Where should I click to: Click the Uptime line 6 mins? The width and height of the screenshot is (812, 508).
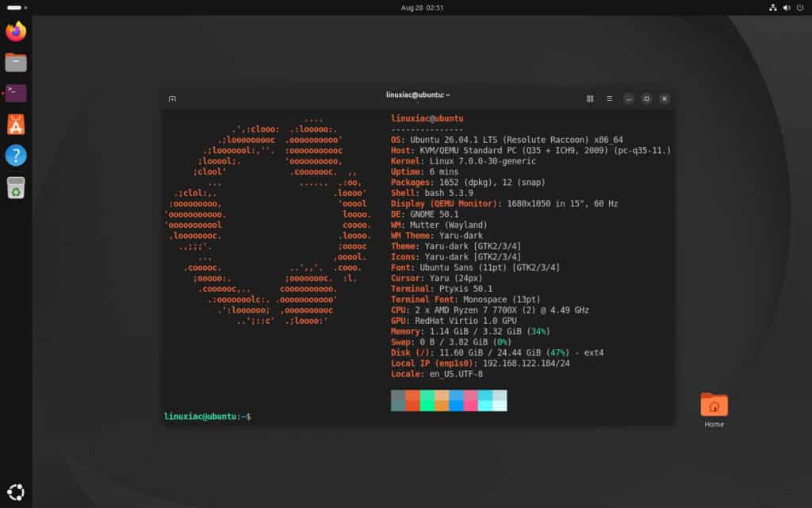(x=425, y=171)
